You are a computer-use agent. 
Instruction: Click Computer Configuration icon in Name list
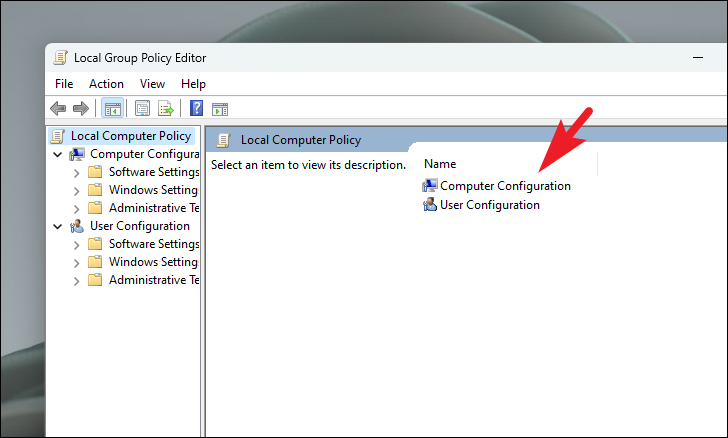click(429, 186)
